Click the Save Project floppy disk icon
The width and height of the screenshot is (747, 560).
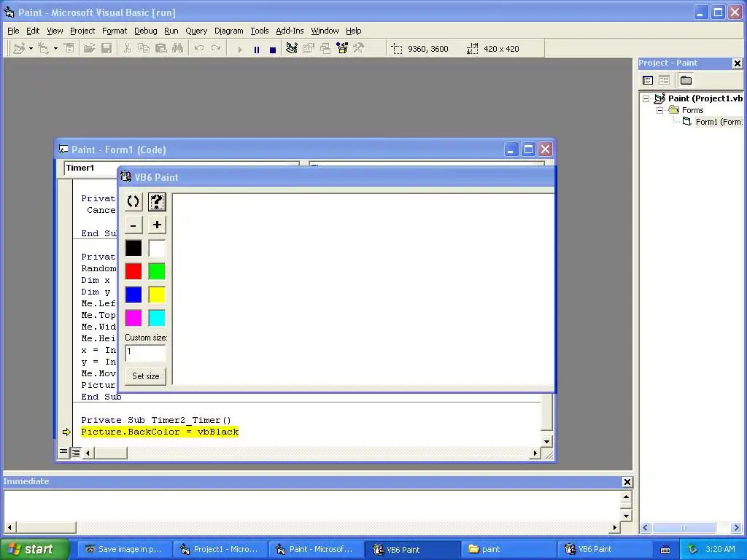point(107,49)
